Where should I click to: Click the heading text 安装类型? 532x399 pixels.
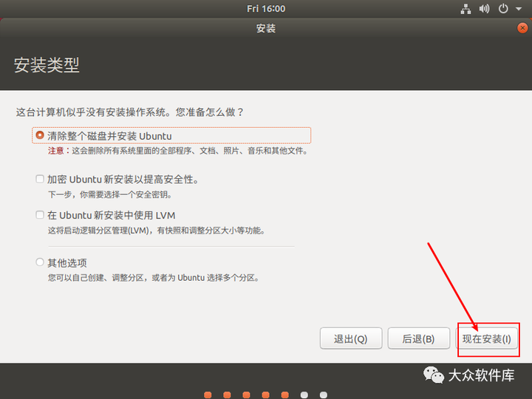coord(47,64)
